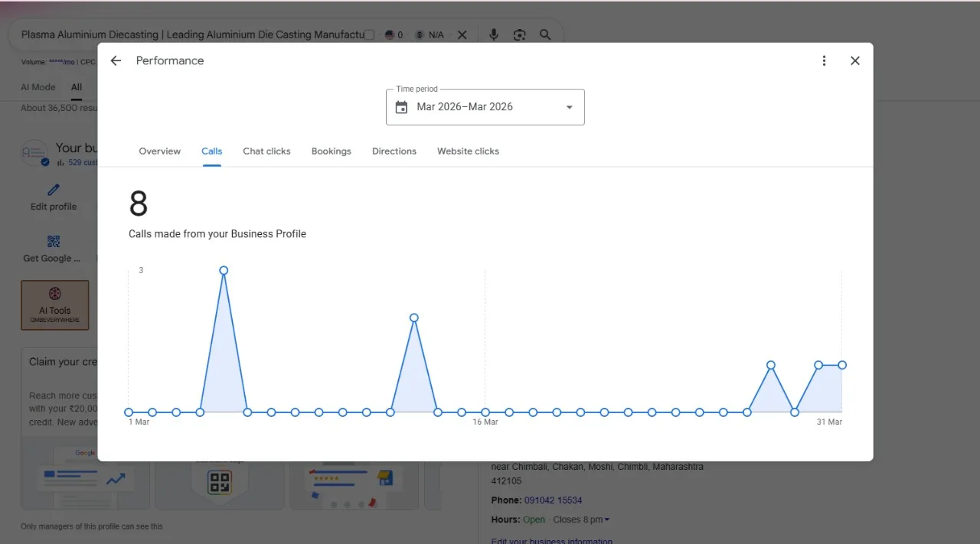This screenshot has height=544, width=980.
Task: Click the magnifier search icon
Action: point(545,34)
